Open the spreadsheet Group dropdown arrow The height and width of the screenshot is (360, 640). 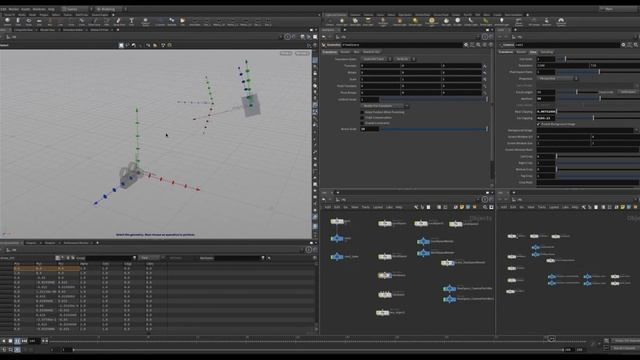[134, 258]
